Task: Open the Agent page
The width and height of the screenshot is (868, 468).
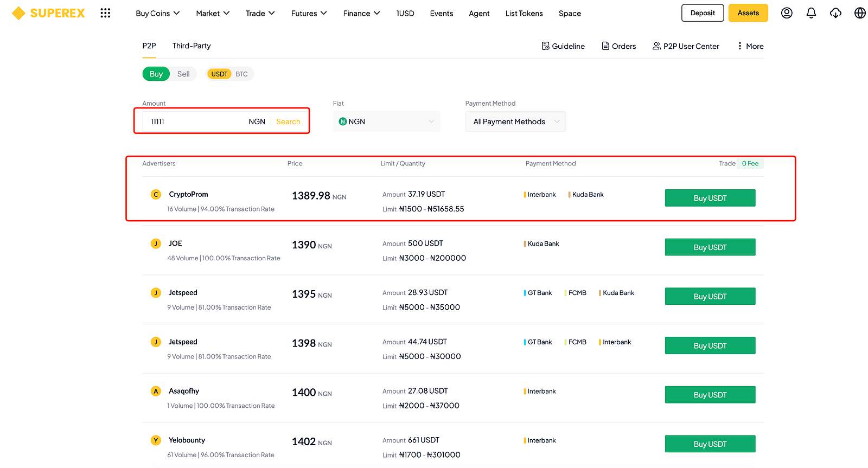Action: click(479, 13)
